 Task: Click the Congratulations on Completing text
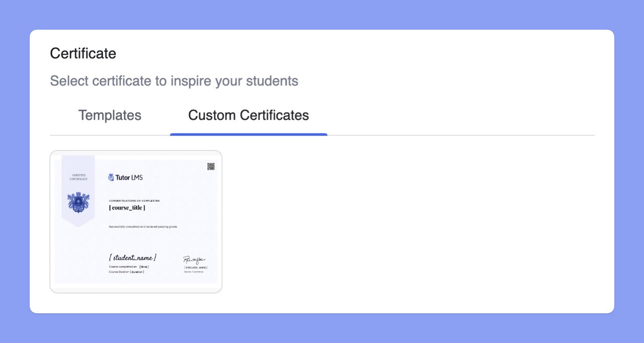(x=134, y=201)
